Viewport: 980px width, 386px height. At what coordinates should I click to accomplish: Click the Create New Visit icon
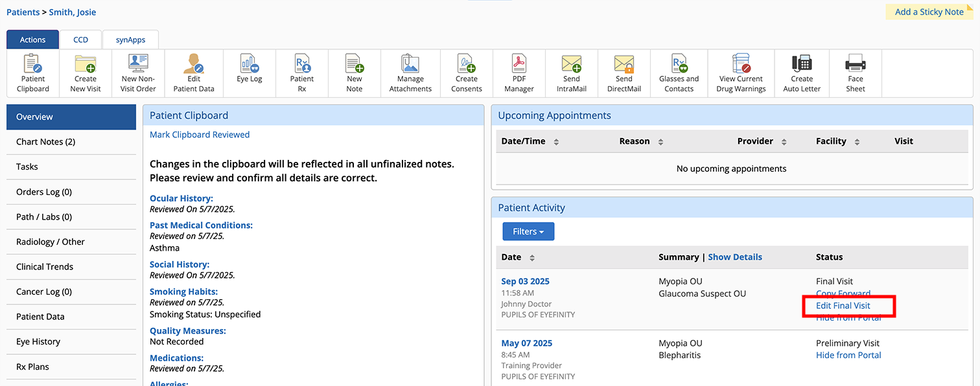click(86, 65)
